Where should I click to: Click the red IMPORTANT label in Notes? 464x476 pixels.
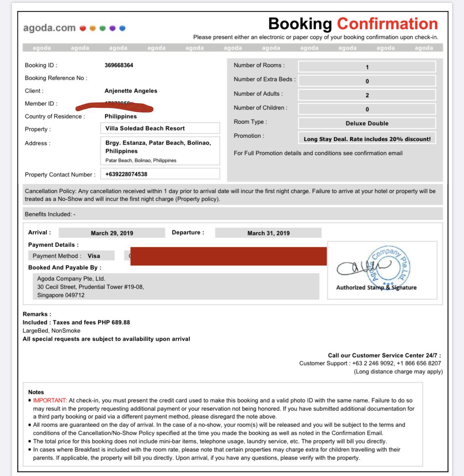[50, 400]
